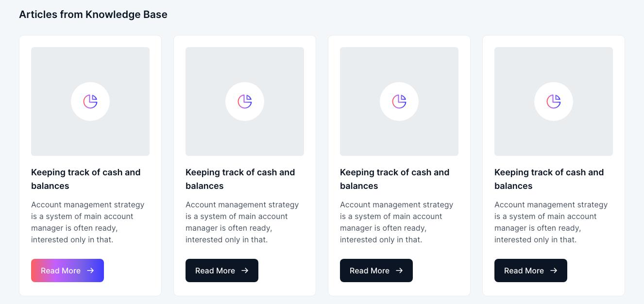Screen dimensions: 644x304
Task: Click the pie chart icon on the third card
Action: point(399,101)
